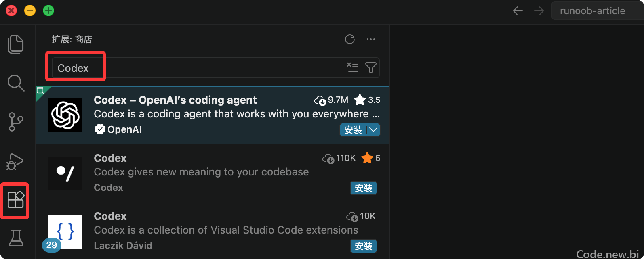Select the Codex dot-slash logo thumbnail
The width and height of the screenshot is (644, 259).
tap(65, 173)
